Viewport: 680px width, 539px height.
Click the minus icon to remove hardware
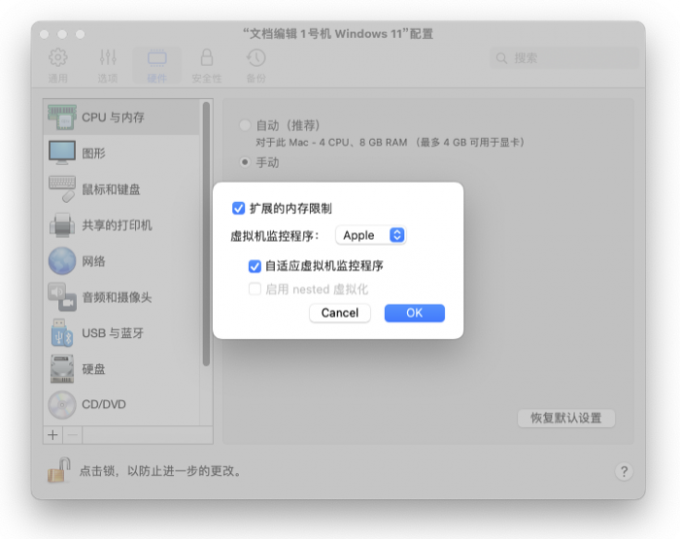click(x=73, y=434)
